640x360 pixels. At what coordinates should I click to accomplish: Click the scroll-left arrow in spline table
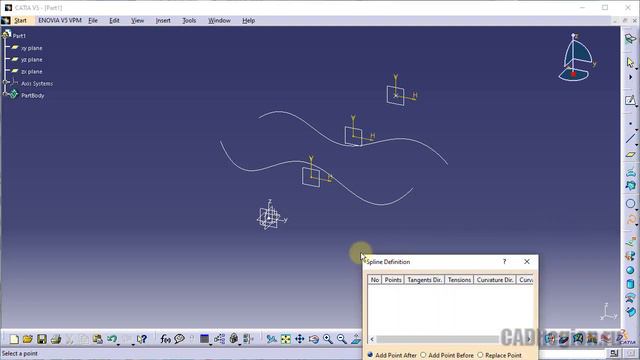coord(372,339)
